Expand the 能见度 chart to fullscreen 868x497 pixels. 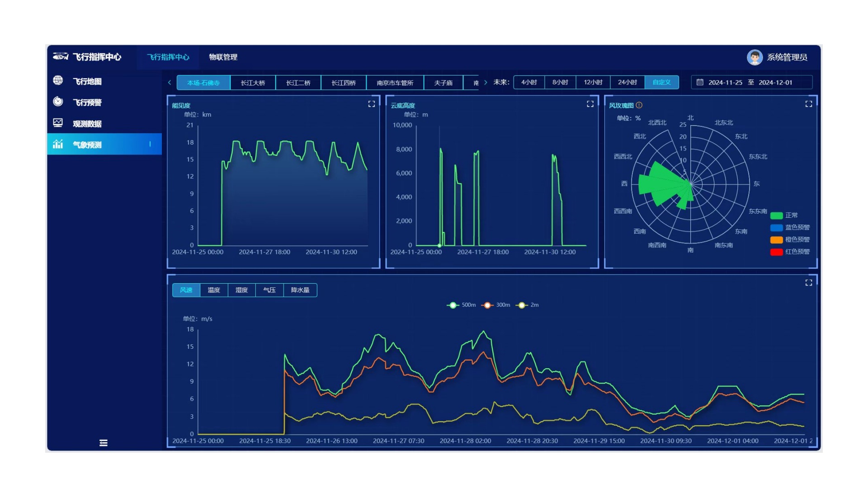click(x=371, y=104)
